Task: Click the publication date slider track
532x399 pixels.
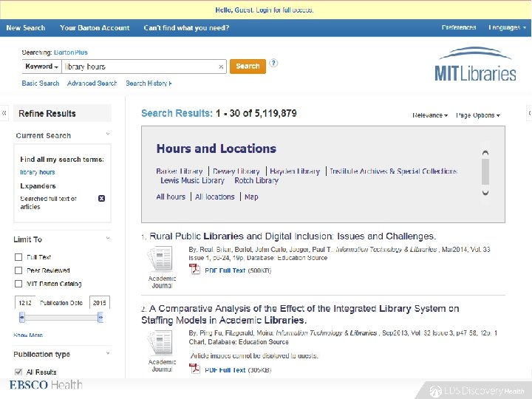Action: [61, 318]
